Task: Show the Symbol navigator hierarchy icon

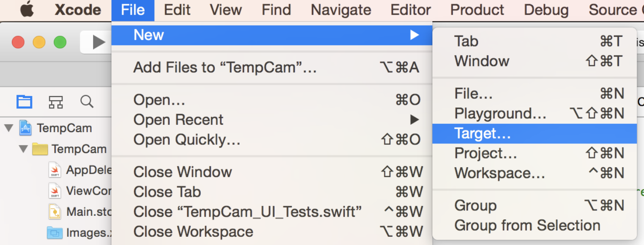Action: pyautogui.click(x=56, y=102)
